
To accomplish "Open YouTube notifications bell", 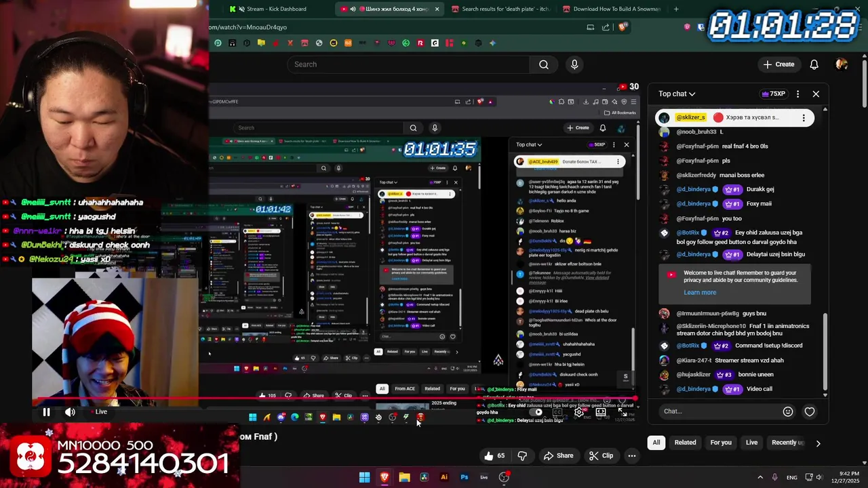I will click(x=814, y=64).
